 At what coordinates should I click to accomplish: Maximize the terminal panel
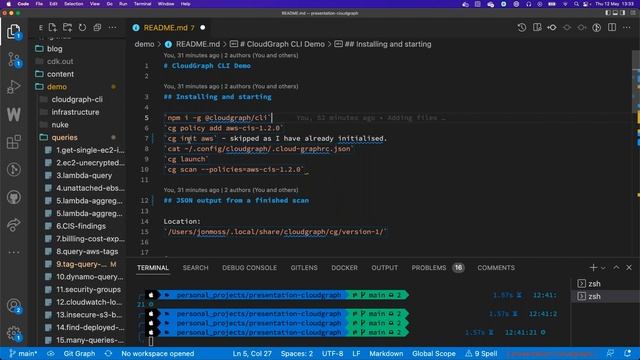(x=616, y=267)
